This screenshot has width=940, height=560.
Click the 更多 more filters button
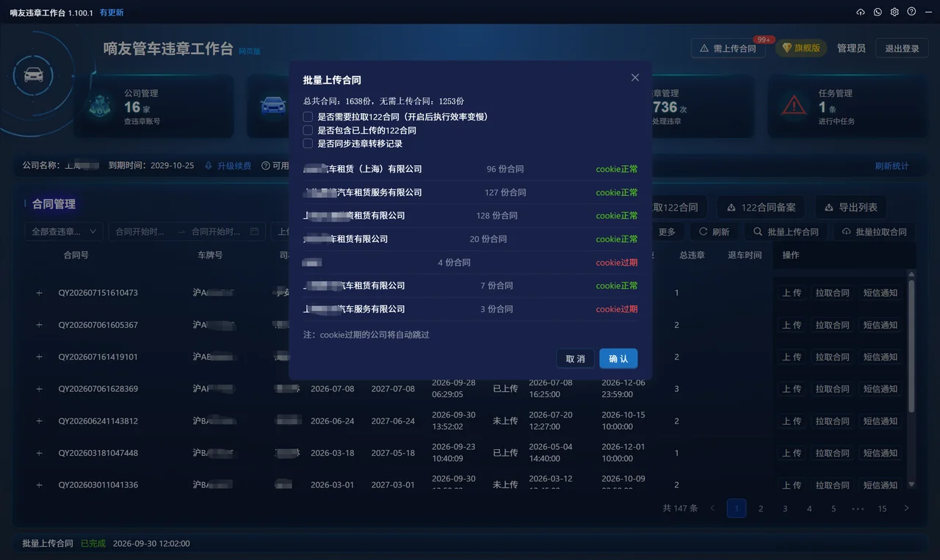pyautogui.click(x=667, y=232)
